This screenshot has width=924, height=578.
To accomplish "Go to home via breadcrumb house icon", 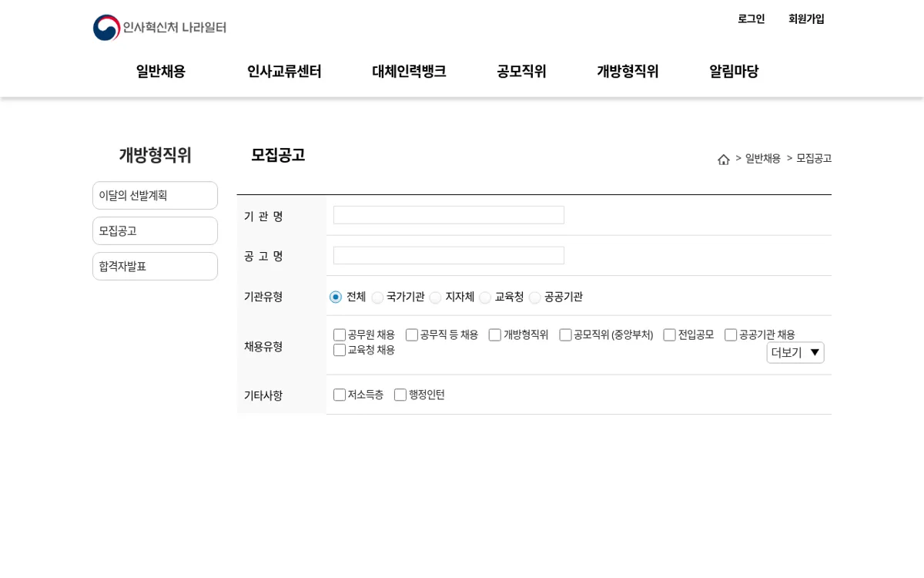I will click(x=724, y=160).
